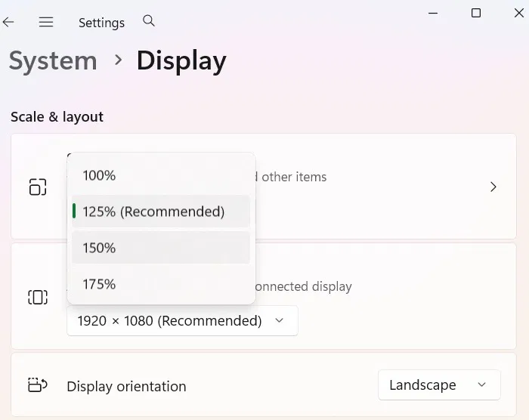Go to System breadcrumb
Screen dimensions: 529x420
point(53,61)
